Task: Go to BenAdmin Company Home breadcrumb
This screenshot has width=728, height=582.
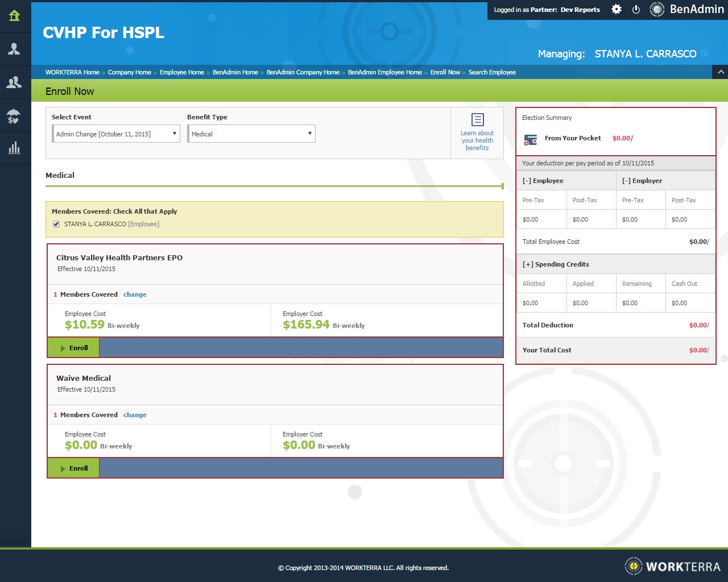Action: pyautogui.click(x=303, y=72)
